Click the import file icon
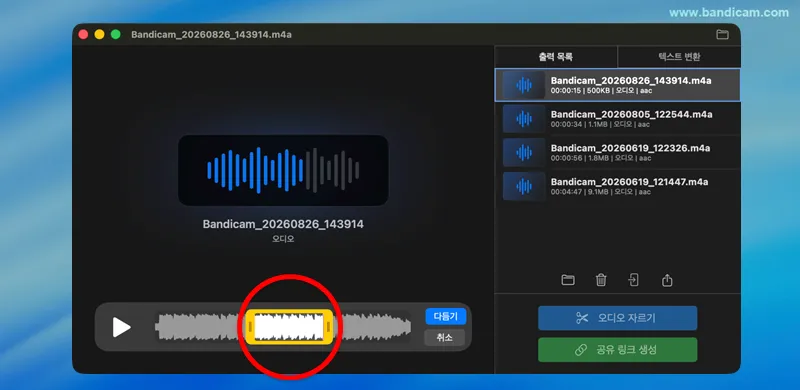 coord(634,280)
